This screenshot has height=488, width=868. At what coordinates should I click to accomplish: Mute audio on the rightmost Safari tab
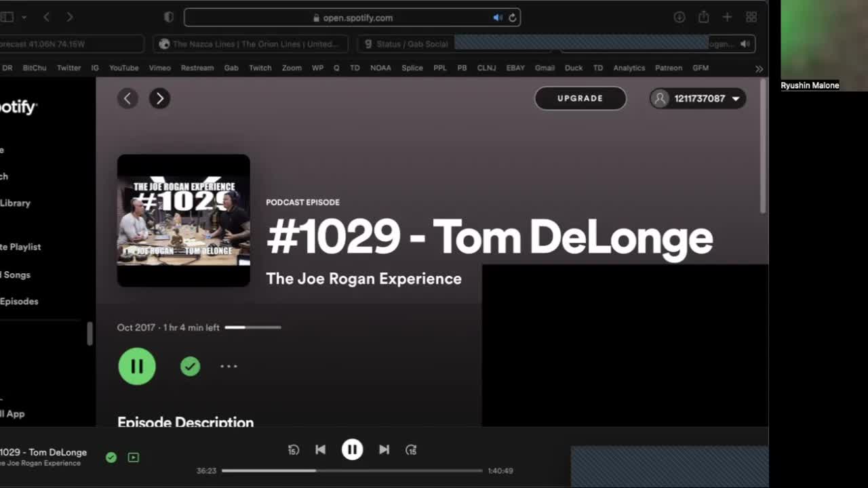[745, 44]
